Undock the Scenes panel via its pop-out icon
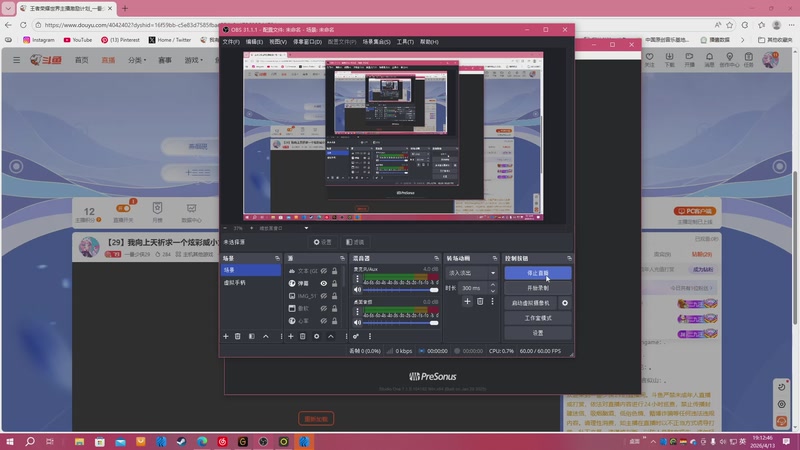Viewport: 800px width, 450px height. [278, 259]
